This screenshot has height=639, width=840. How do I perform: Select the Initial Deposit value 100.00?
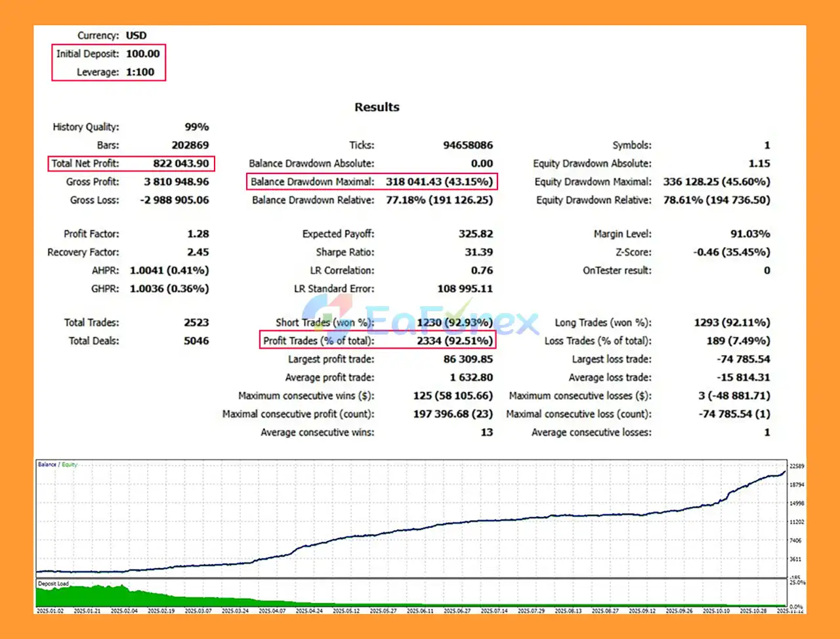point(143,54)
